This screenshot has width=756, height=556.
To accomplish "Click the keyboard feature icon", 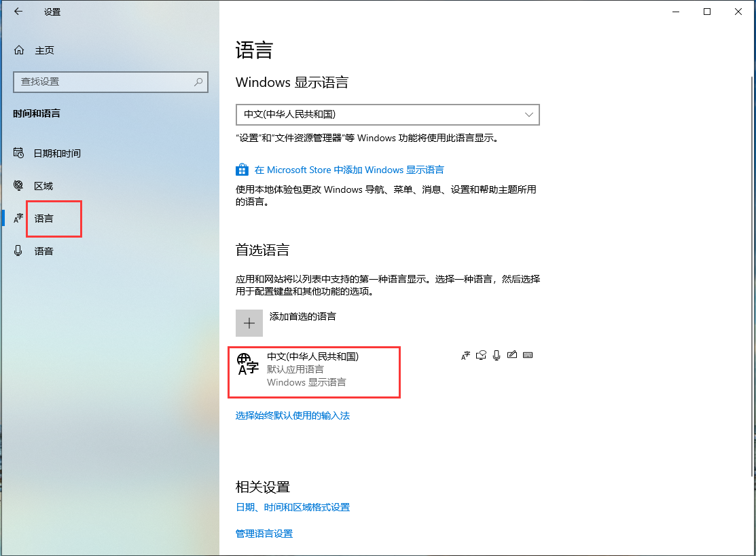I will (528, 355).
